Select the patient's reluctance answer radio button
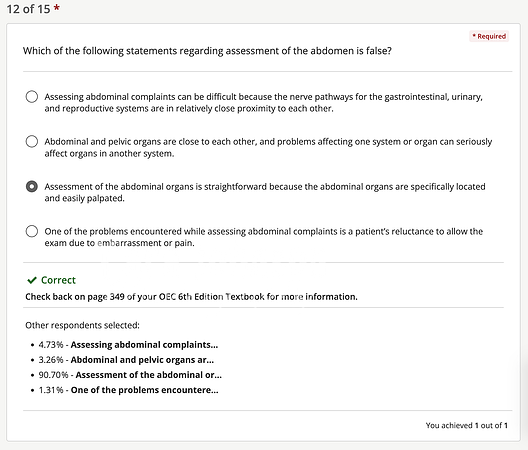Viewport: 528px width, 450px height. click(32, 231)
